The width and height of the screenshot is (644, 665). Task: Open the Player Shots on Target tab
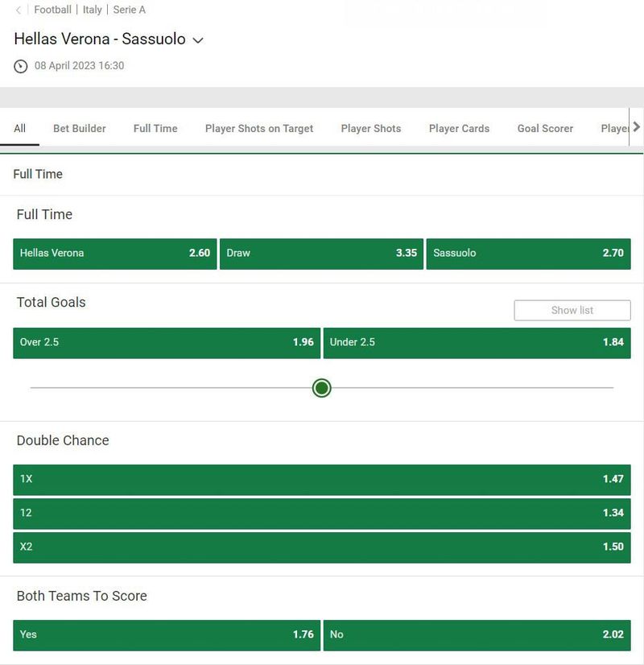point(259,128)
